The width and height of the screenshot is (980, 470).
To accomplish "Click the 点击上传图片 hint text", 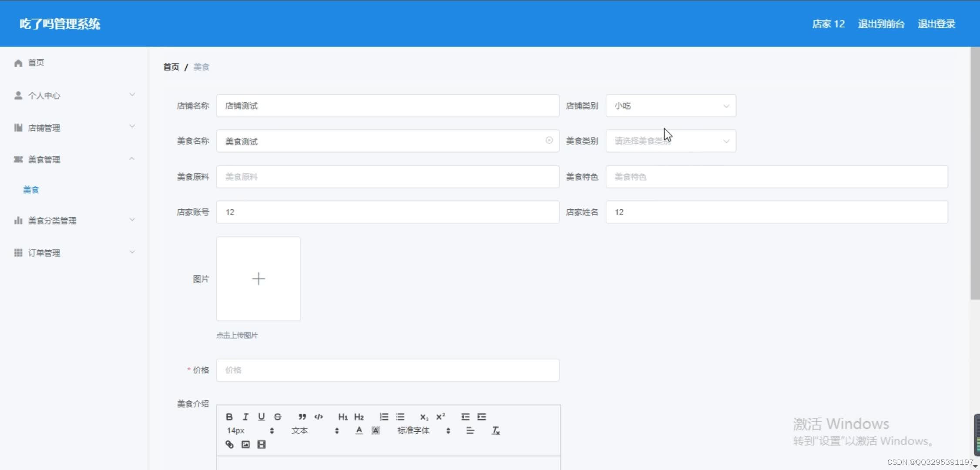I will tap(237, 335).
